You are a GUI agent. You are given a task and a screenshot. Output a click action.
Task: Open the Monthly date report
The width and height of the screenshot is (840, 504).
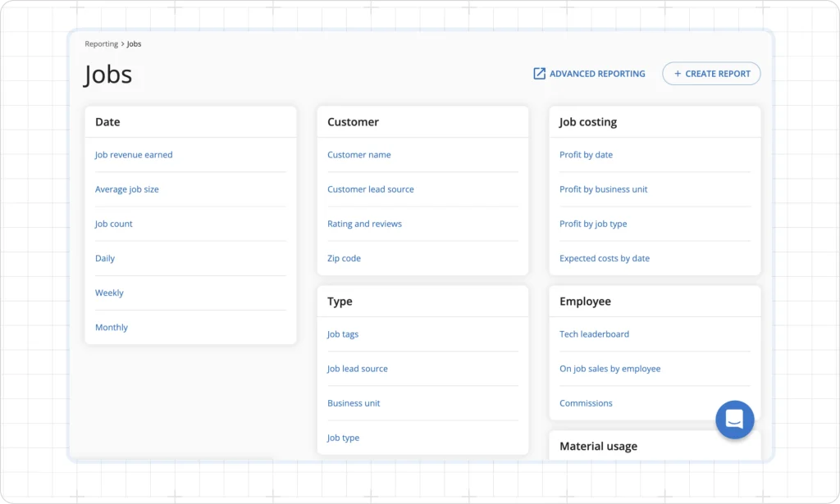[x=112, y=327]
